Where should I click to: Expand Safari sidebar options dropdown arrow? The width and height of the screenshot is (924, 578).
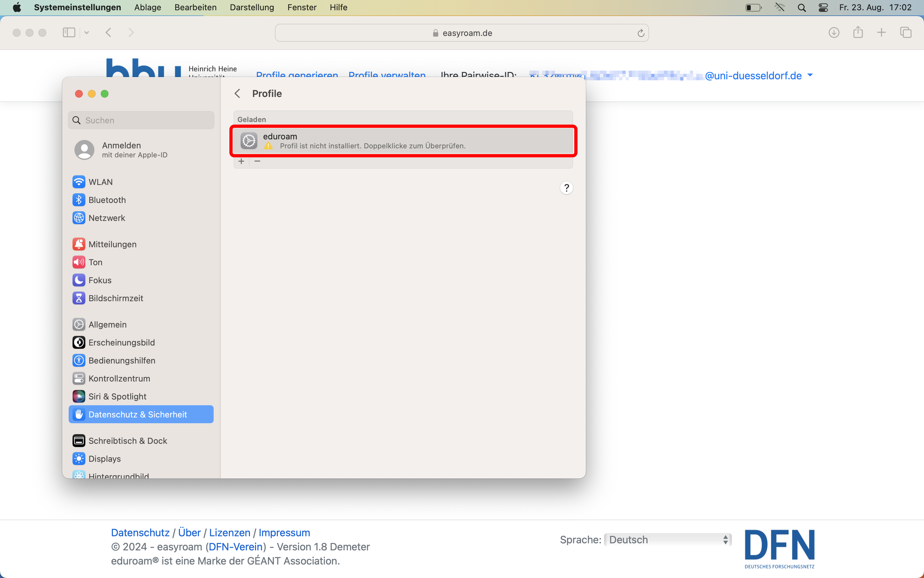[x=87, y=32]
